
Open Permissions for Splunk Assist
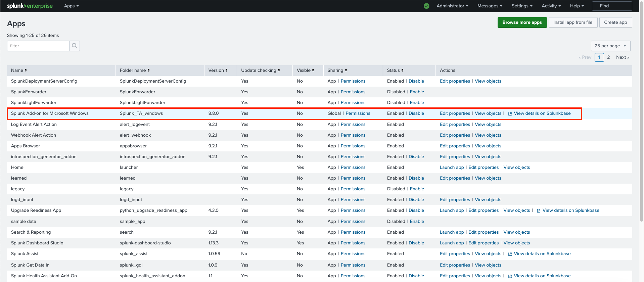tap(353, 253)
